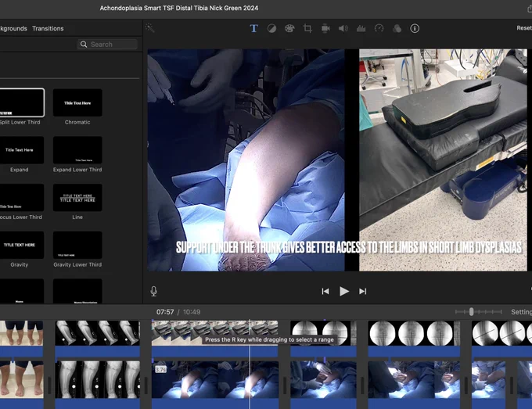The image size is (532, 409).
Task: Skip to the previous clip
Action: point(325,292)
